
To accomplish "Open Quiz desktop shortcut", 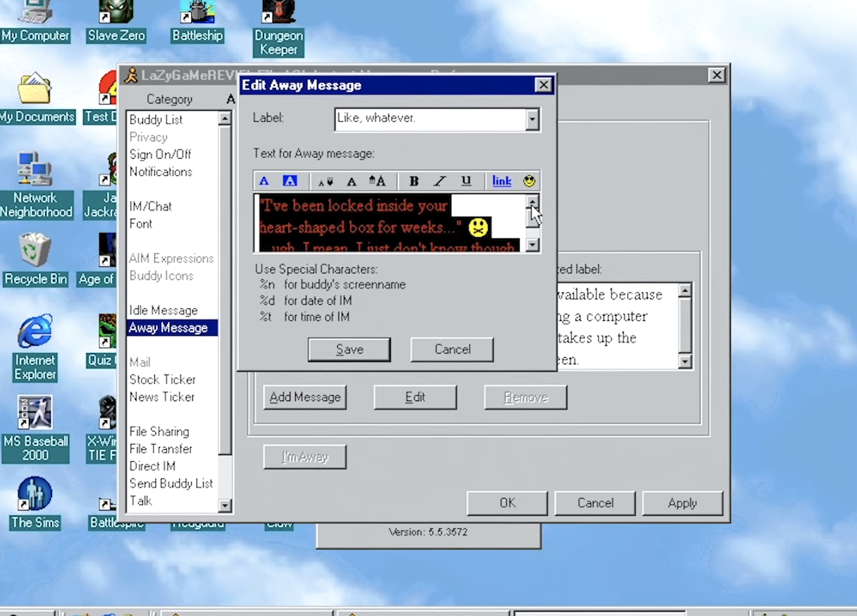I will [x=102, y=341].
